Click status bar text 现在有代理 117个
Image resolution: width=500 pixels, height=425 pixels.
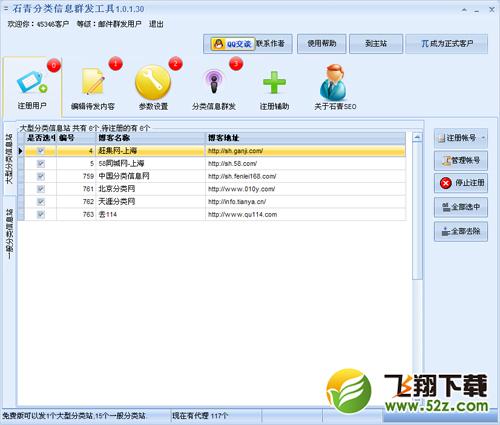[x=200, y=416]
